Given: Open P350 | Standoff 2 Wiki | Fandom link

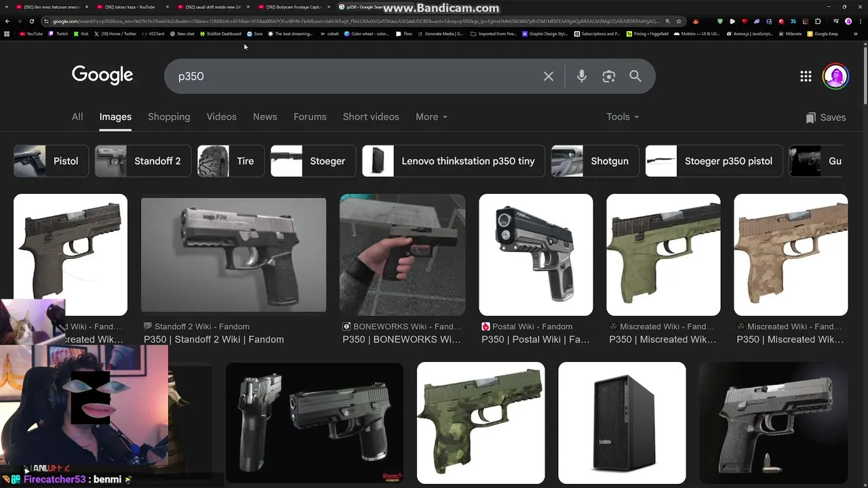Looking at the screenshot, I should pos(214,340).
